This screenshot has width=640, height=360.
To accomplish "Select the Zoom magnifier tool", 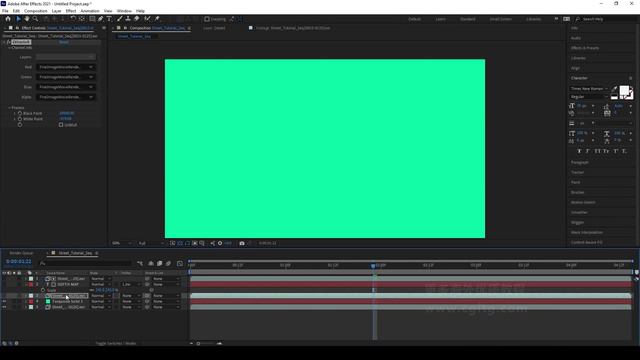I will coord(36,19).
